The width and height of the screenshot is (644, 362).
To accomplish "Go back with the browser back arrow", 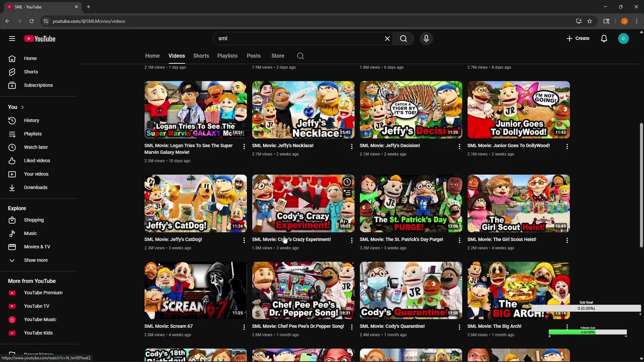I will (x=7, y=21).
